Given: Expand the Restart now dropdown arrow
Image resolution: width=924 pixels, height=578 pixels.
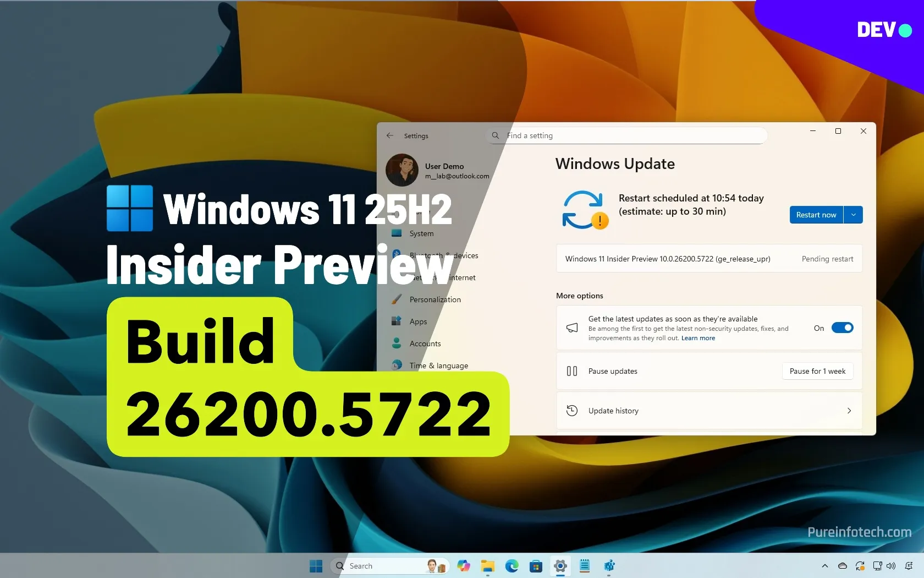Looking at the screenshot, I should [x=853, y=215].
